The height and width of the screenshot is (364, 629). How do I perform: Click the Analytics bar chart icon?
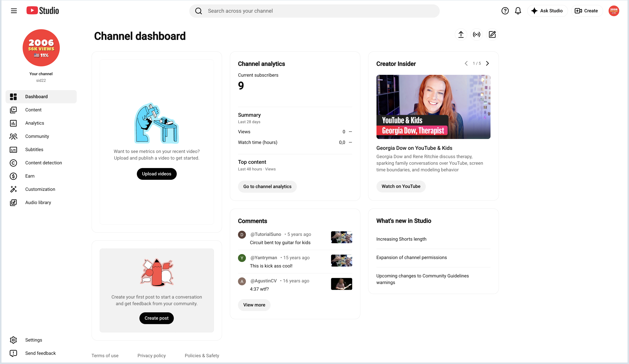pos(13,123)
